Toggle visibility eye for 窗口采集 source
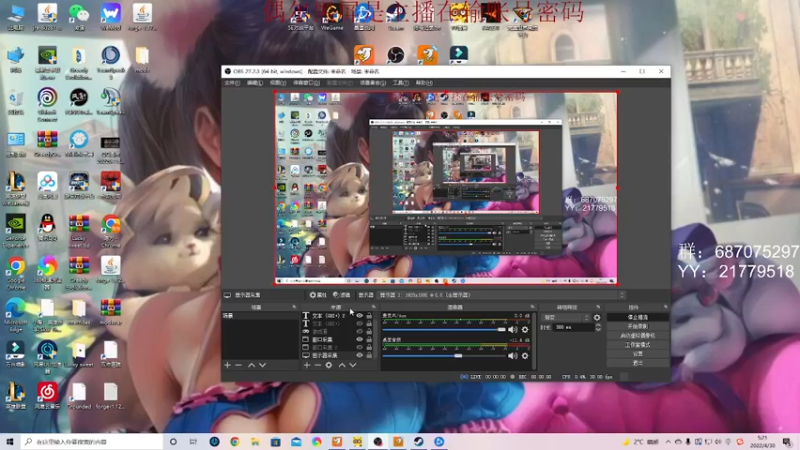The width and height of the screenshot is (800, 450). tap(360, 339)
